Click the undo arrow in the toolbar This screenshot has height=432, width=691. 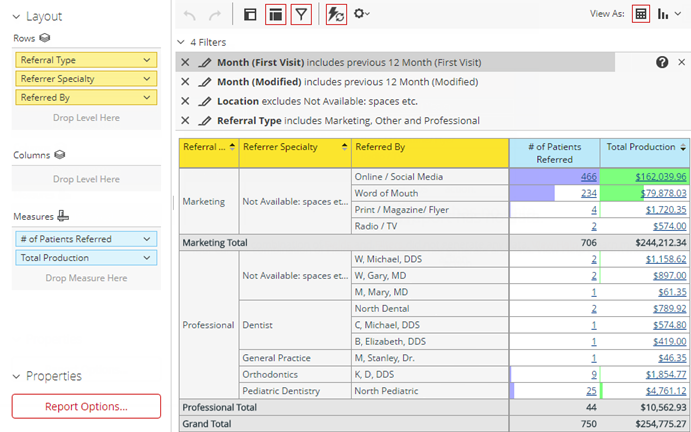pos(191,15)
